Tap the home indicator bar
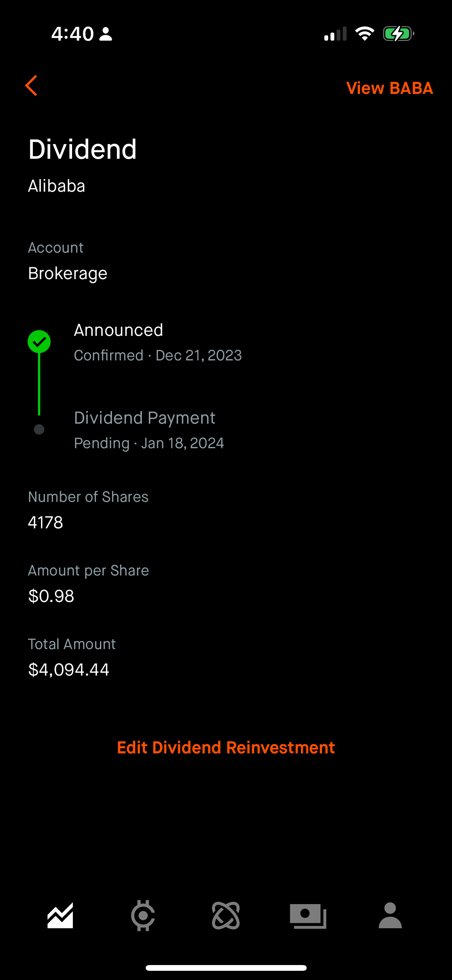 point(226,968)
